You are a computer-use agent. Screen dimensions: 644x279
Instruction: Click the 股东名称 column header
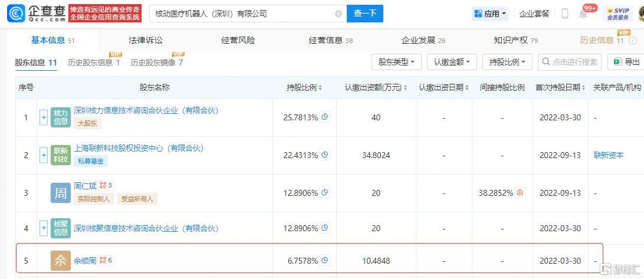pos(155,87)
